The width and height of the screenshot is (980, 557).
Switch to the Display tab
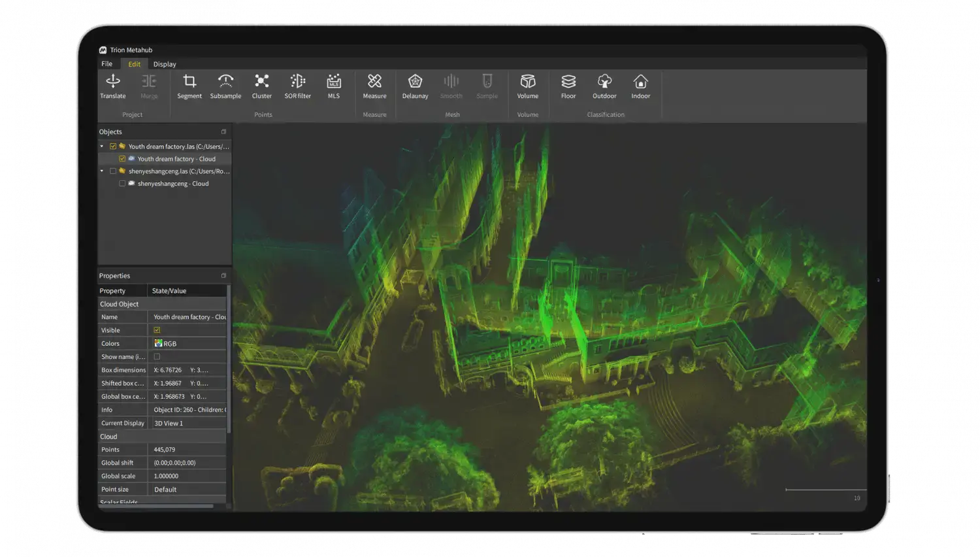pyautogui.click(x=165, y=64)
